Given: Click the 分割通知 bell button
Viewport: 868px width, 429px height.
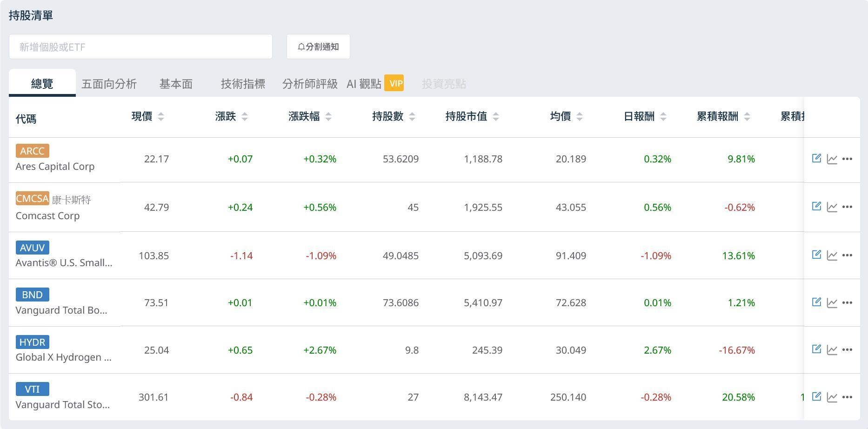Looking at the screenshot, I should point(318,47).
